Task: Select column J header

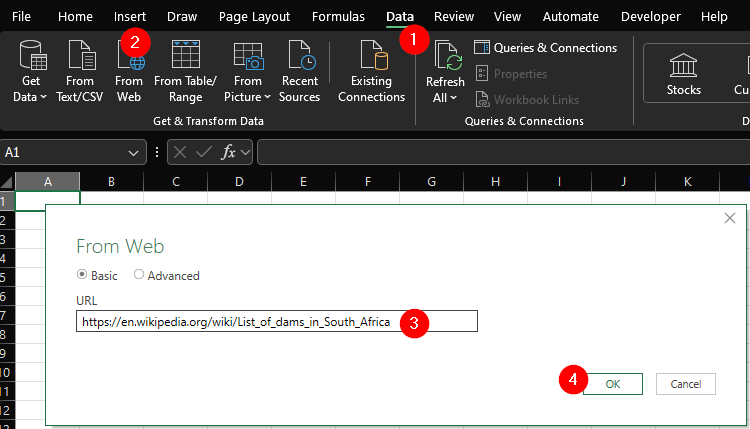Action: [x=623, y=182]
